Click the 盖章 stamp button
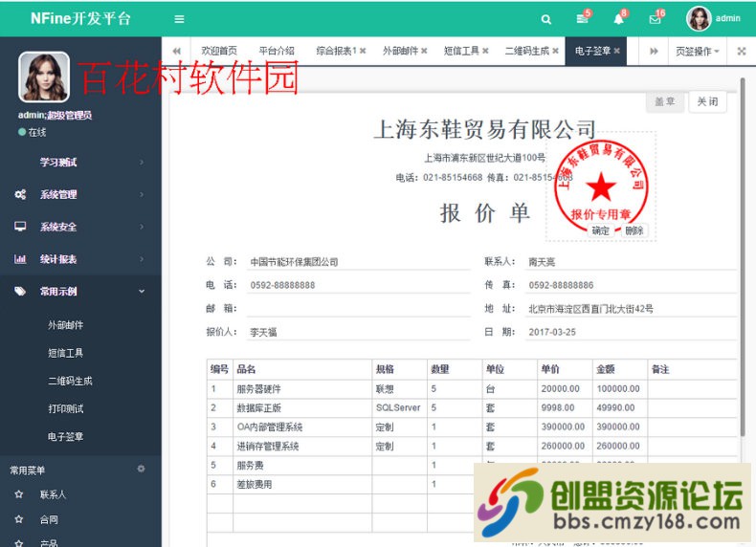Viewport: 756px width, 547px height. point(665,101)
